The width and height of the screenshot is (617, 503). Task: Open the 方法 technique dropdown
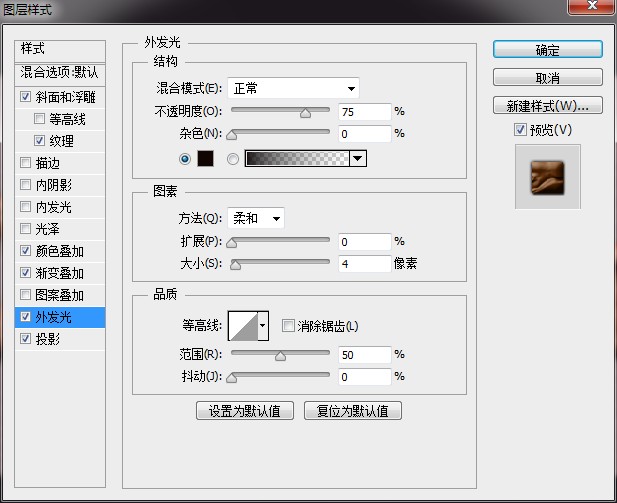click(x=256, y=218)
